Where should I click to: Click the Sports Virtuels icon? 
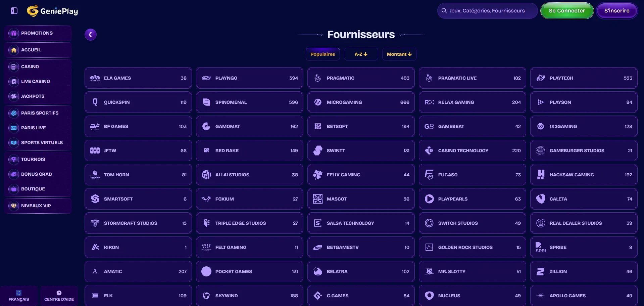14,142
